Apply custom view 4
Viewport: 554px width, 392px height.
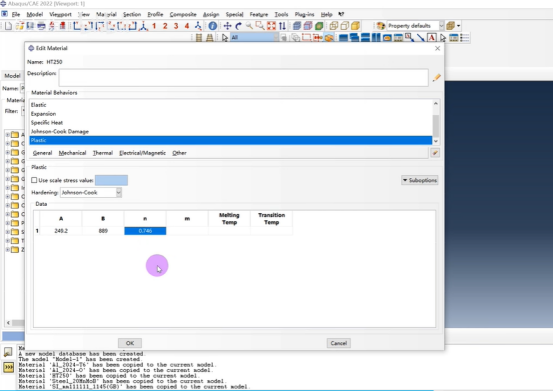[187, 26]
